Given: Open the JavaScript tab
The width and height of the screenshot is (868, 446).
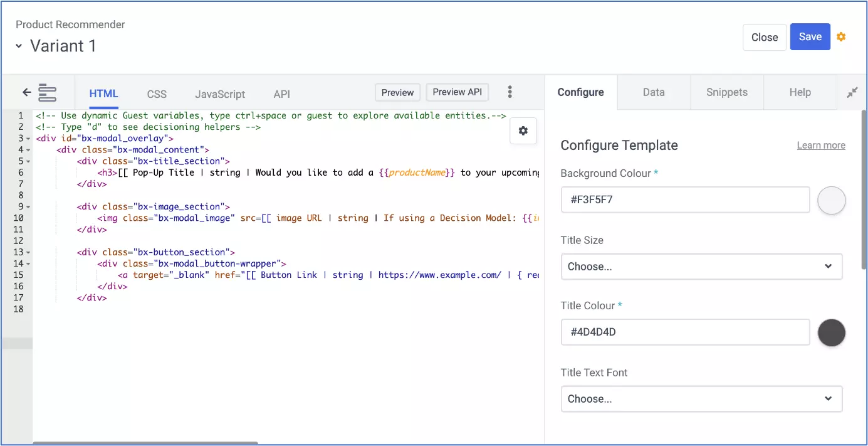Looking at the screenshot, I should (x=220, y=94).
